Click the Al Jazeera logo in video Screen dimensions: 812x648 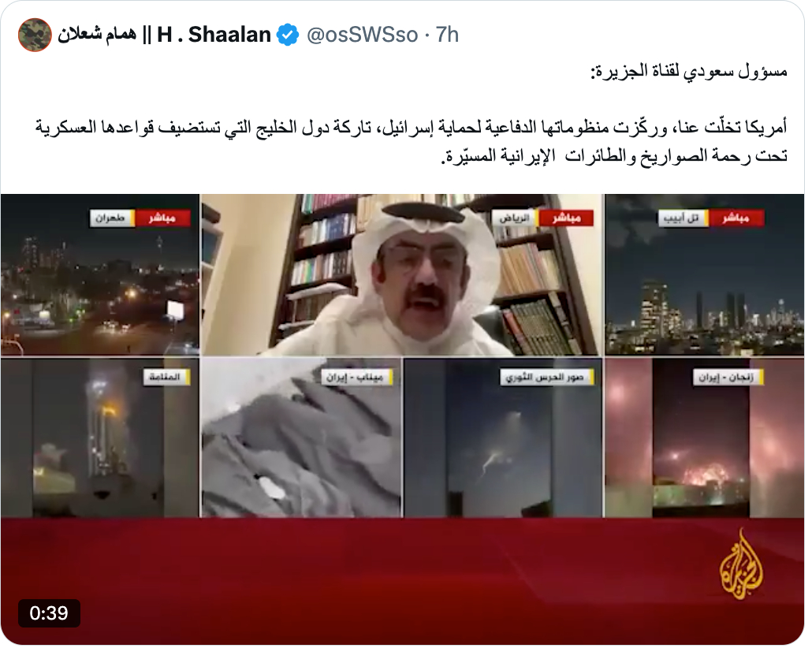(x=742, y=564)
